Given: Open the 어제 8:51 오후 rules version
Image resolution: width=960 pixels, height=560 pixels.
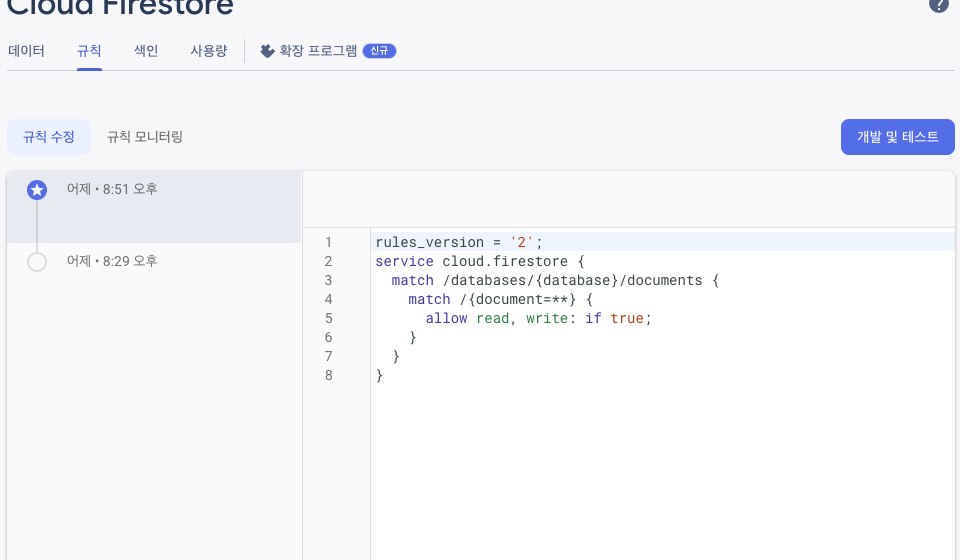Looking at the screenshot, I should point(154,207).
